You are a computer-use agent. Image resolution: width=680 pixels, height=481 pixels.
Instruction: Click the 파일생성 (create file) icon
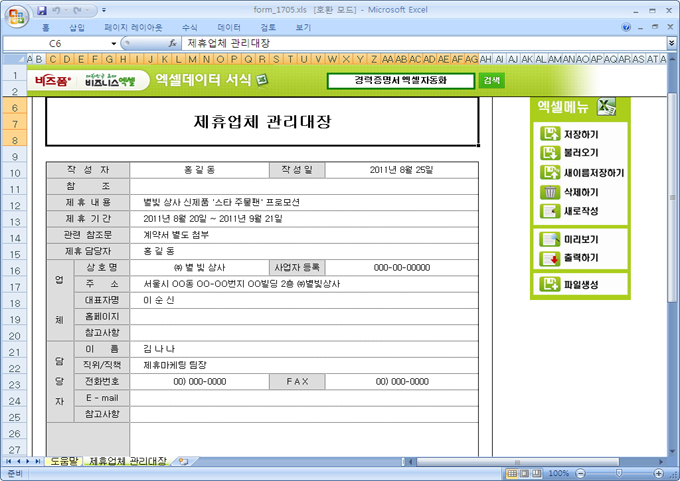click(549, 285)
